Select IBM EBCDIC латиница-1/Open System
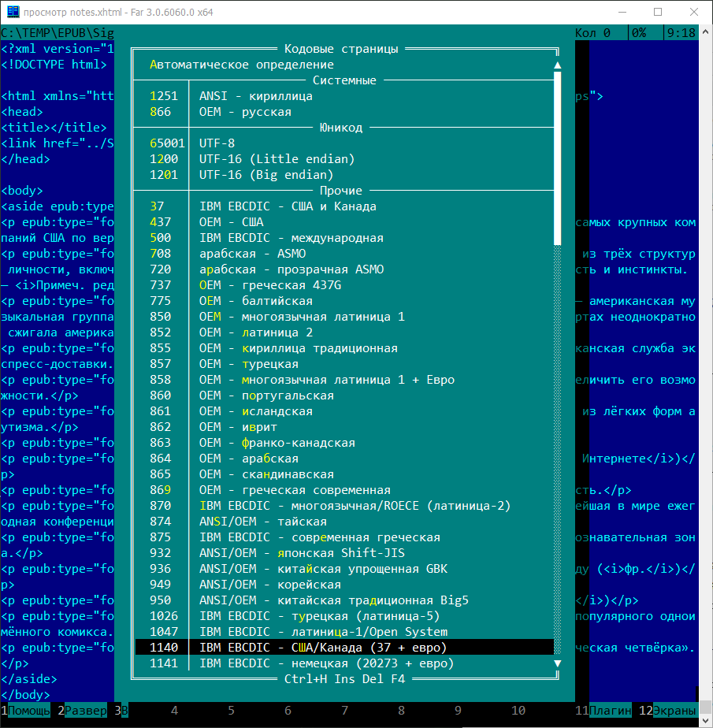 coord(344,633)
